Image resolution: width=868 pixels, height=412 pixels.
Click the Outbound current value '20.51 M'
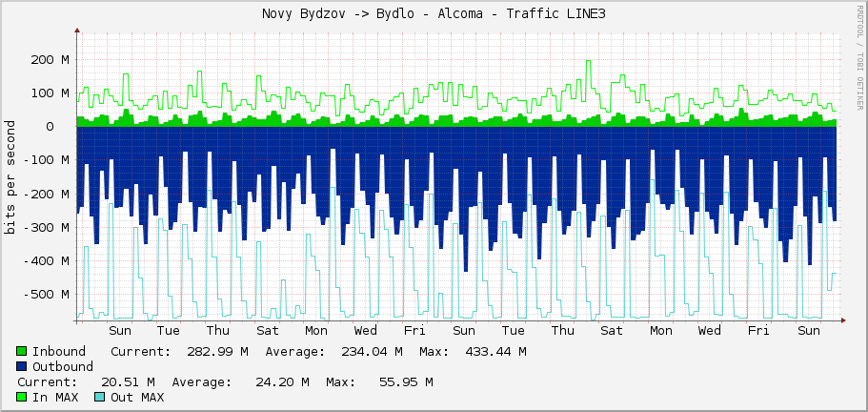point(128,382)
